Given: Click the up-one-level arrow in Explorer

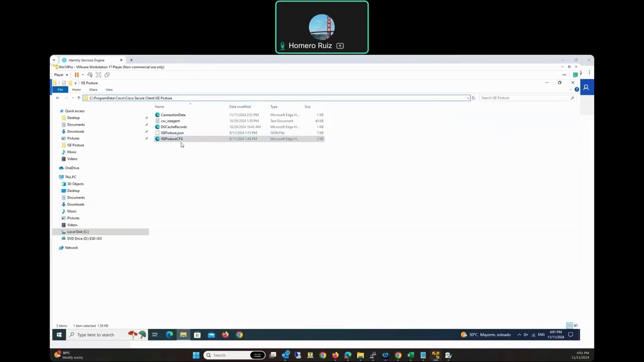Looking at the screenshot, I should (x=78, y=98).
